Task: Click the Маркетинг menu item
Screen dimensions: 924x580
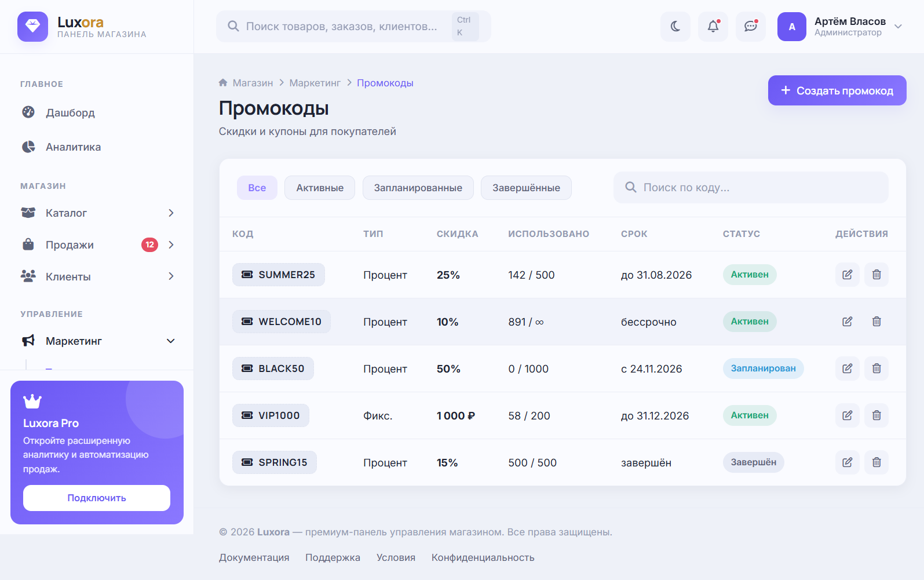Action: pos(97,341)
